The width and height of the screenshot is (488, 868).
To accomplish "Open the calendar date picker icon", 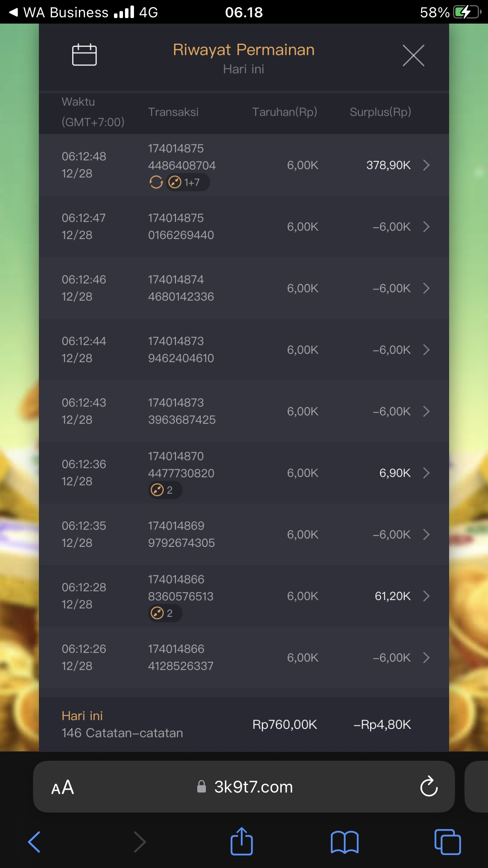I will coord(84,55).
